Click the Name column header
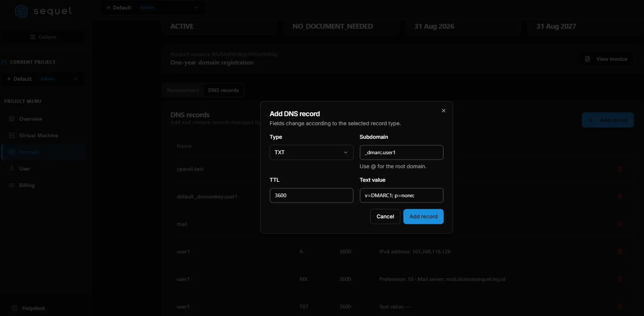Viewport: 644px width, 316px height. click(184, 146)
